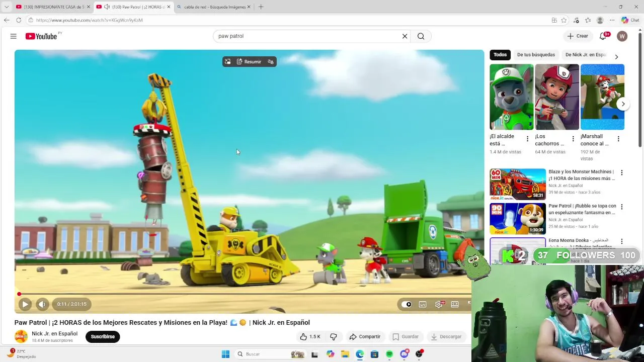
Task: Open the '¡Marshall conoce al…' Short thumbnail
Action: coord(602,97)
